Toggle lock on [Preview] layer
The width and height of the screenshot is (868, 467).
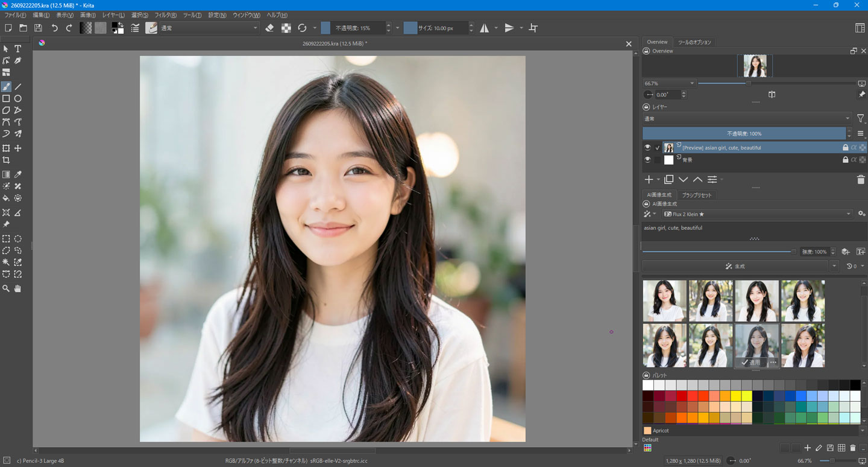point(845,147)
